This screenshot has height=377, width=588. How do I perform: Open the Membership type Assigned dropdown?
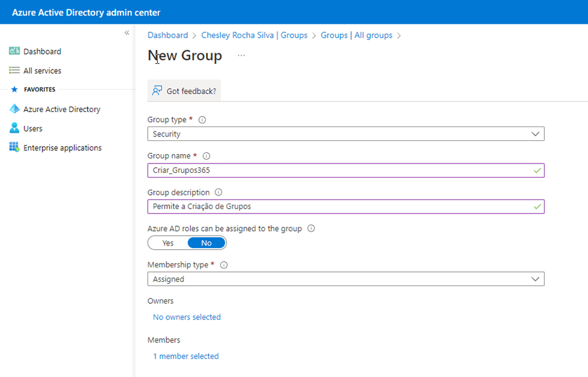[345, 279]
